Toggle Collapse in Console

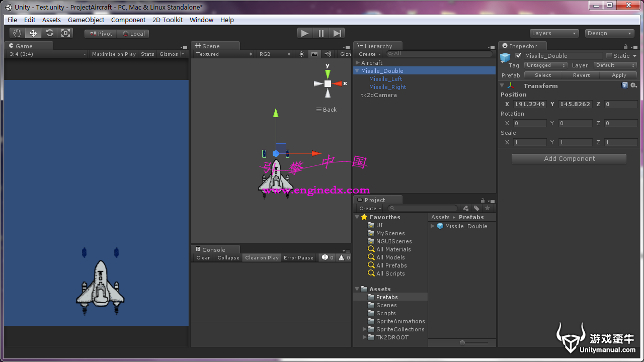coord(228,257)
